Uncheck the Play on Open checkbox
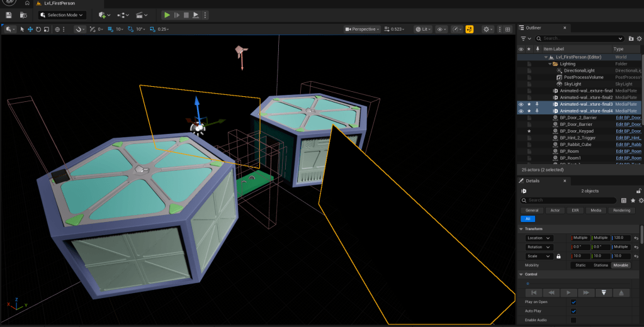Screen dimensions: 644x327 click(x=573, y=302)
